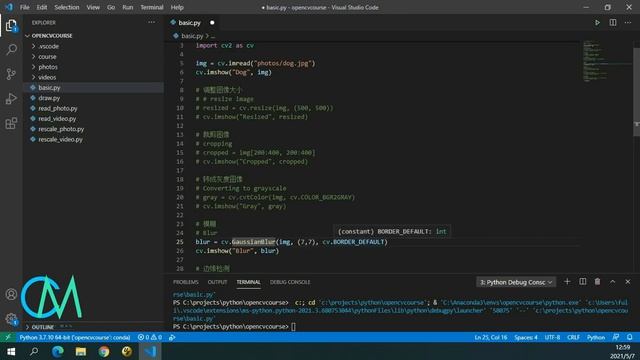
Task: Click the VS Code taskbar icon
Action: pos(150,351)
